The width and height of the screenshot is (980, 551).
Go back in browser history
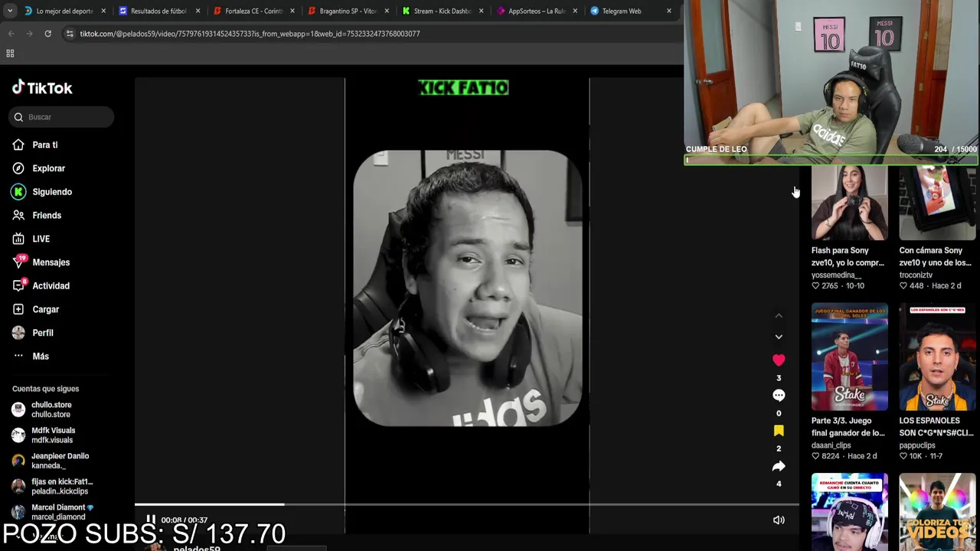[x=11, y=34]
